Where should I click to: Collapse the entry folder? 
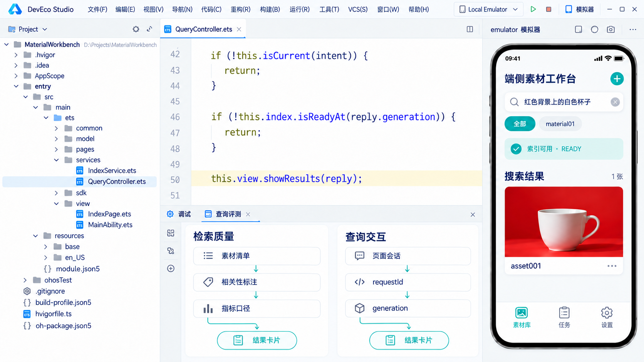click(16, 86)
